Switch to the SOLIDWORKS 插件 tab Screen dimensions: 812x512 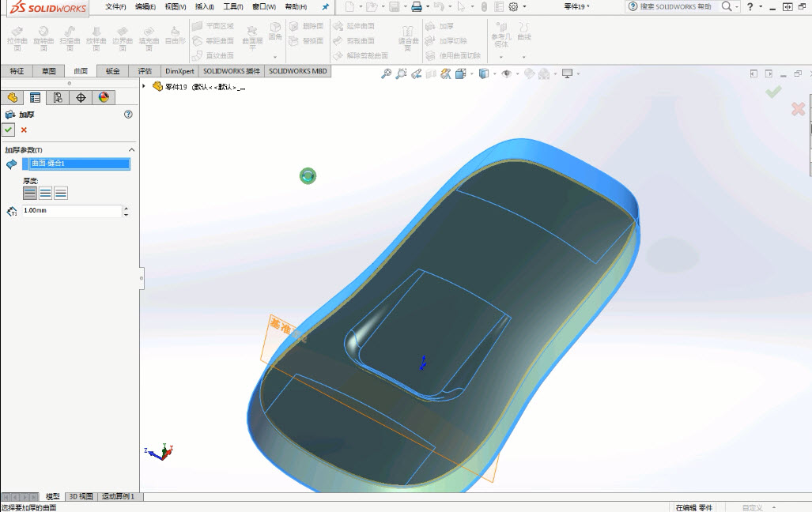pos(232,71)
